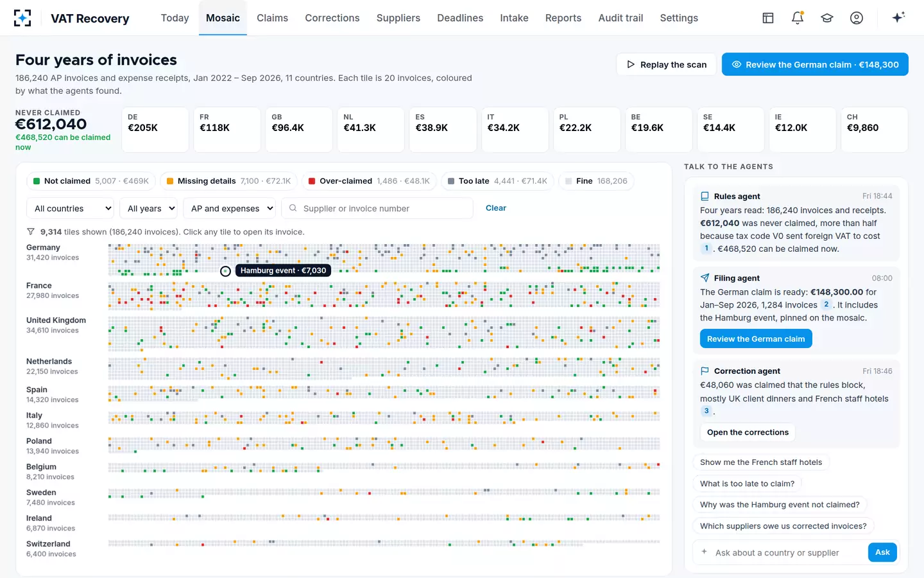
Task: Open the layout panel icon in header
Action: (x=768, y=18)
